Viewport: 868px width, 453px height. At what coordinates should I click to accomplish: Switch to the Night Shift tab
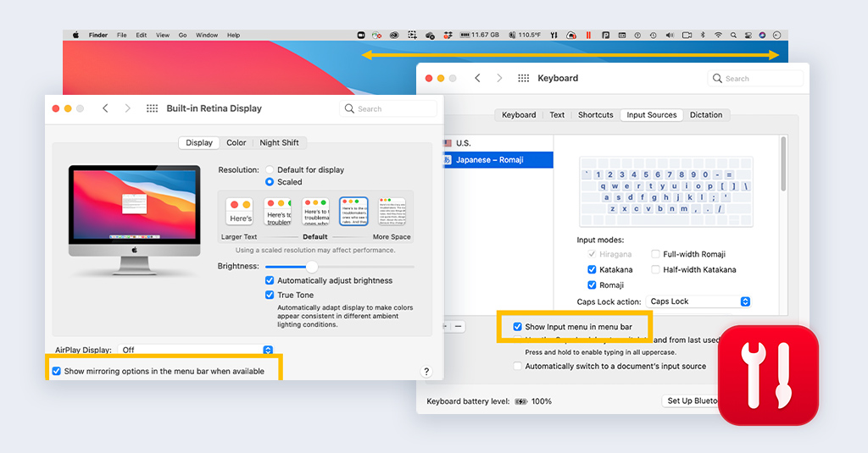279,143
